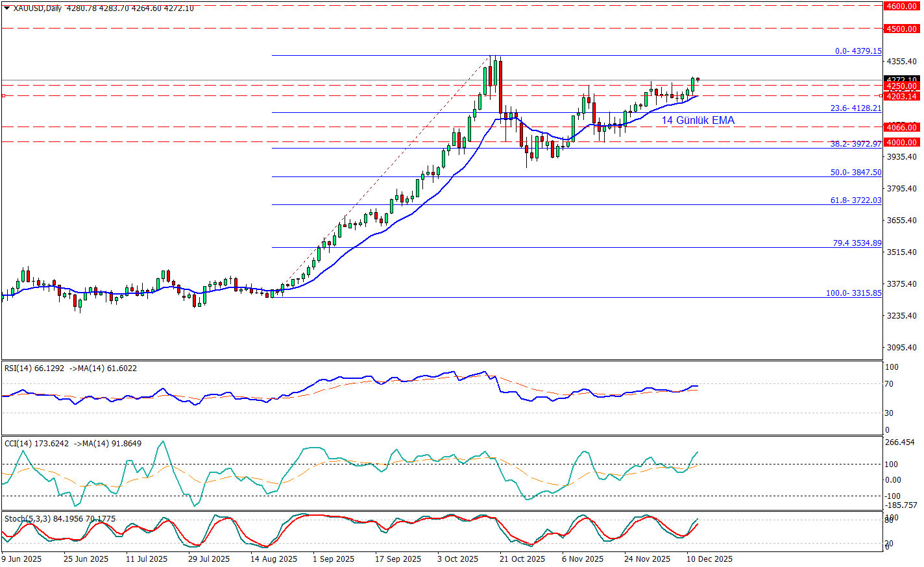Click left square handle of 4203.14 line
This screenshot has height=567, width=924.
click(3, 95)
